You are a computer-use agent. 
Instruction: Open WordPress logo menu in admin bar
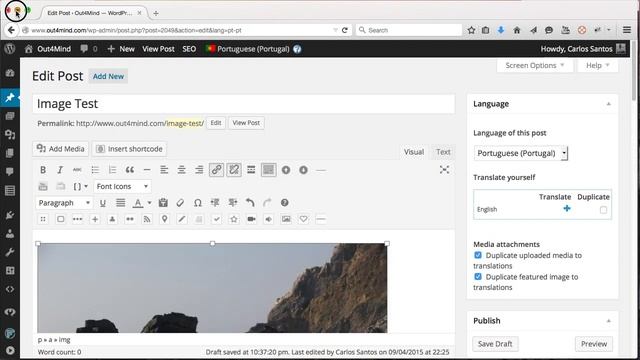(10, 49)
